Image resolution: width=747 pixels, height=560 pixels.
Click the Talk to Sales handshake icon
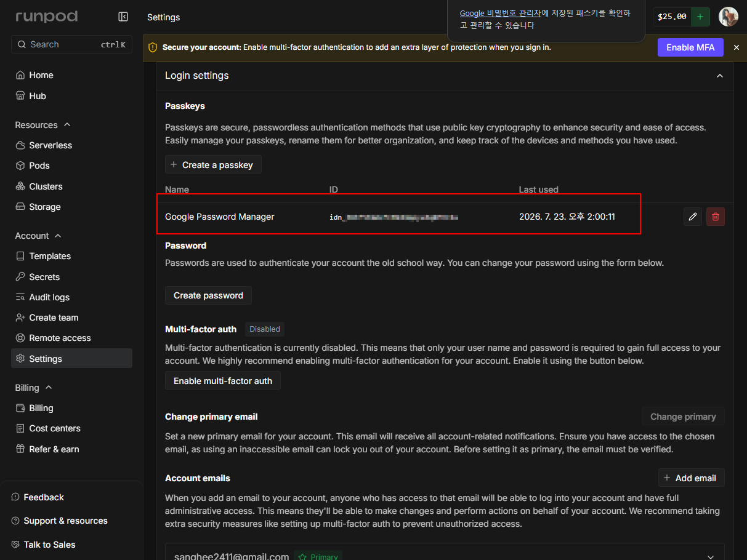pyautogui.click(x=15, y=545)
